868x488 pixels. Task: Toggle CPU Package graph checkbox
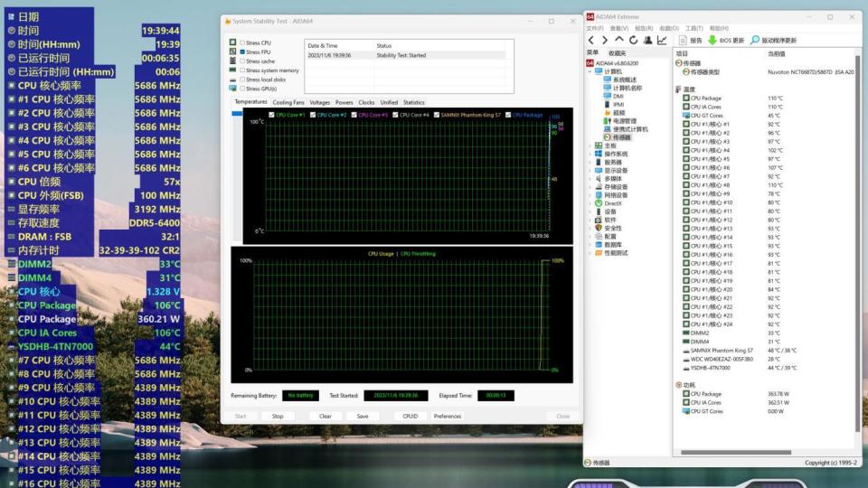[x=508, y=115]
